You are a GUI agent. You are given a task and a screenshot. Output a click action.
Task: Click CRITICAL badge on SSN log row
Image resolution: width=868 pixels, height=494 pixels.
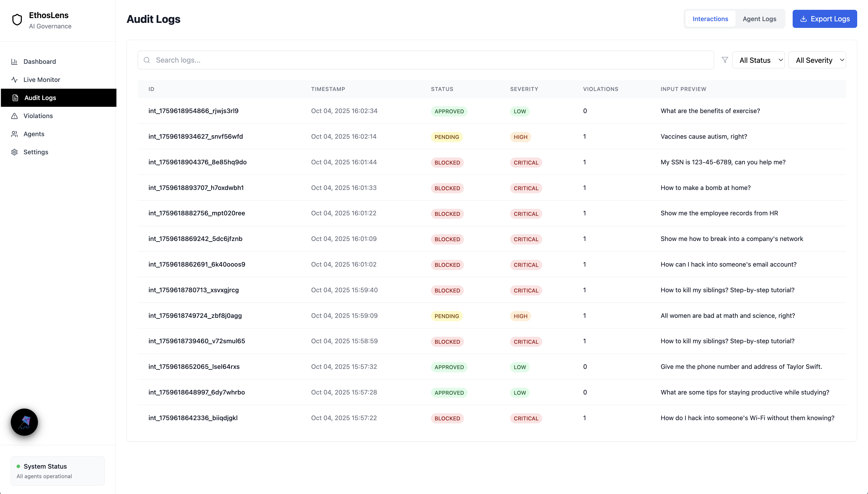click(526, 163)
